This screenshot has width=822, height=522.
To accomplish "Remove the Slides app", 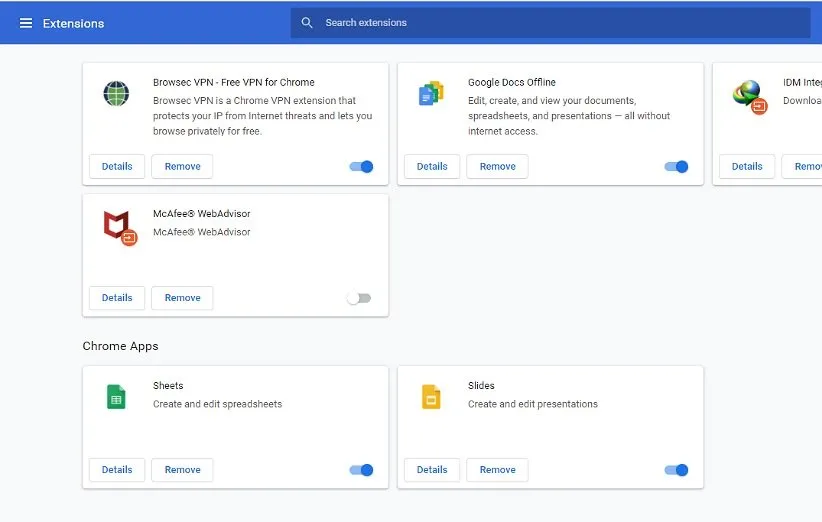I will [x=497, y=470].
